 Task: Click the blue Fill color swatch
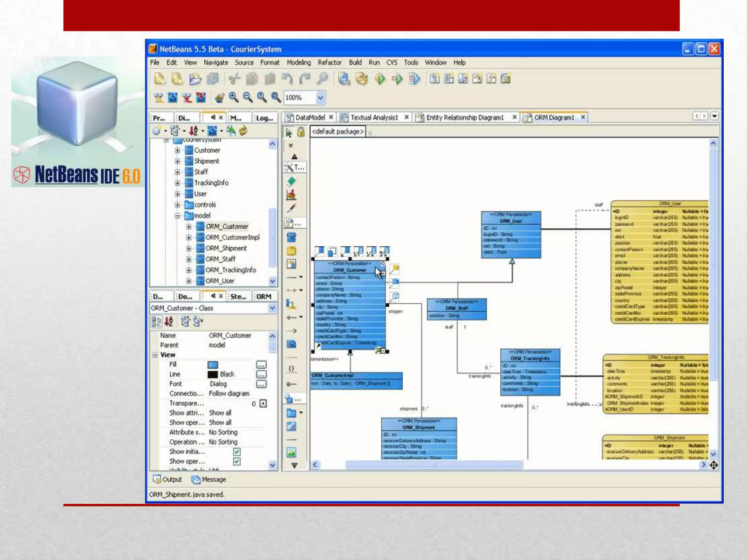(213, 365)
